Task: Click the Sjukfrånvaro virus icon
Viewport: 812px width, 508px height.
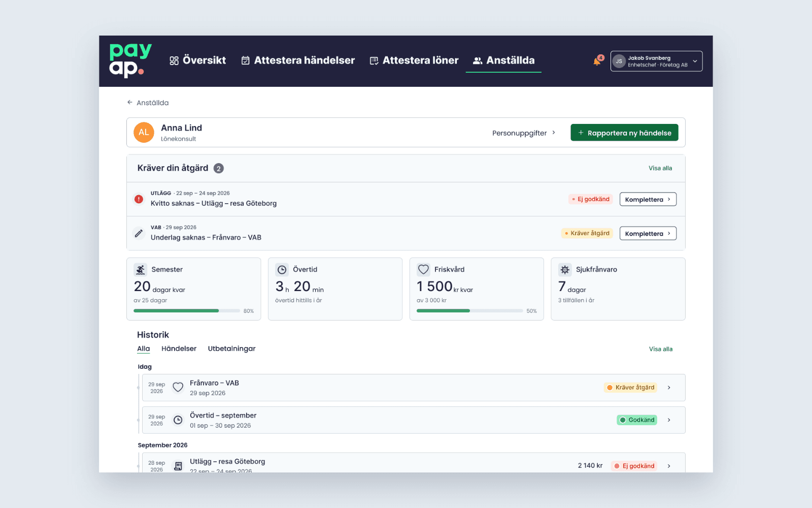Action: pos(565,270)
